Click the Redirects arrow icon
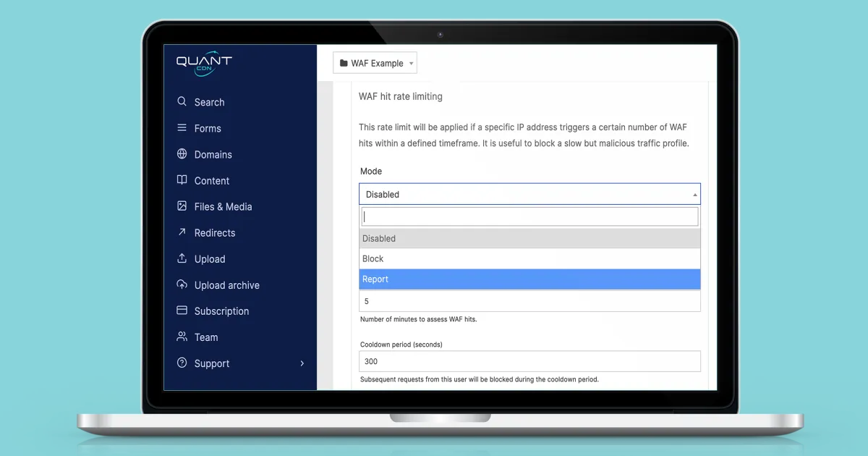Image resolution: width=868 pixels, height=456 pixels. [182, 232]
